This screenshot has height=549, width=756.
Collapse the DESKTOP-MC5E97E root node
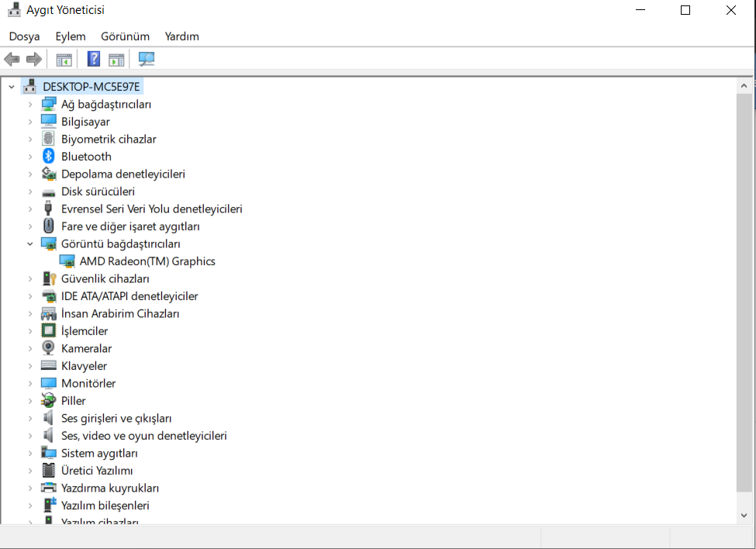click(12, 87)
